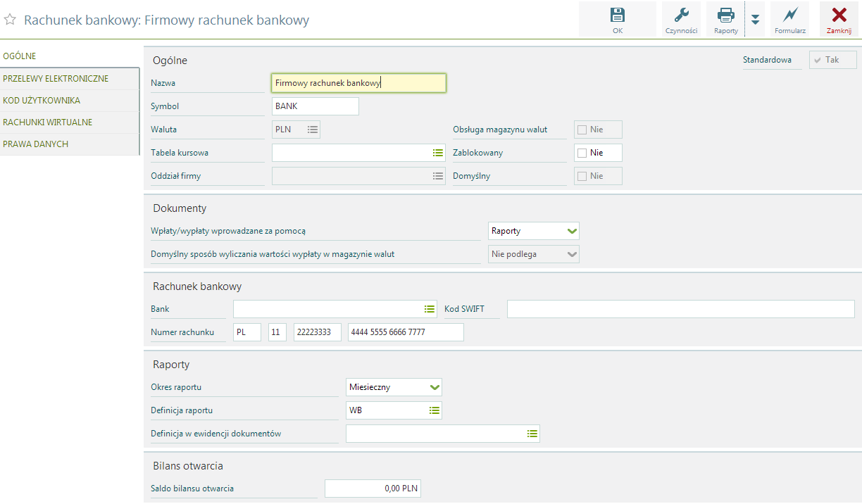Click the check digits field 11
The height and width of the screenshot is (504, 862).
277,332
